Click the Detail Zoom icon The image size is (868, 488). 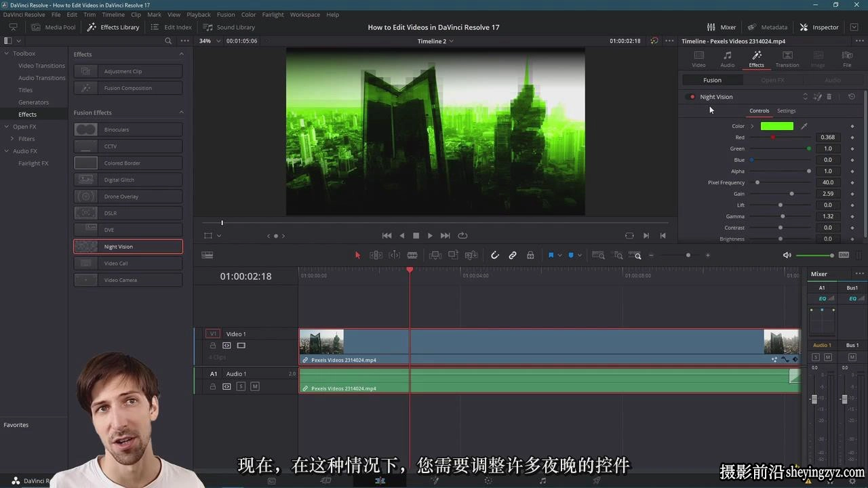click(618, 256)
